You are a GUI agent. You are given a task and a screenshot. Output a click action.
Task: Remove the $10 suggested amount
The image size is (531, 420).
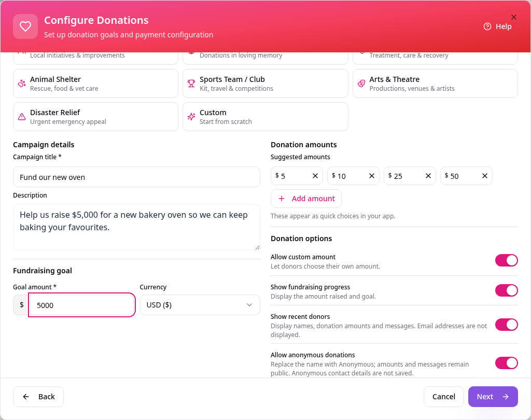click(372, 176)
